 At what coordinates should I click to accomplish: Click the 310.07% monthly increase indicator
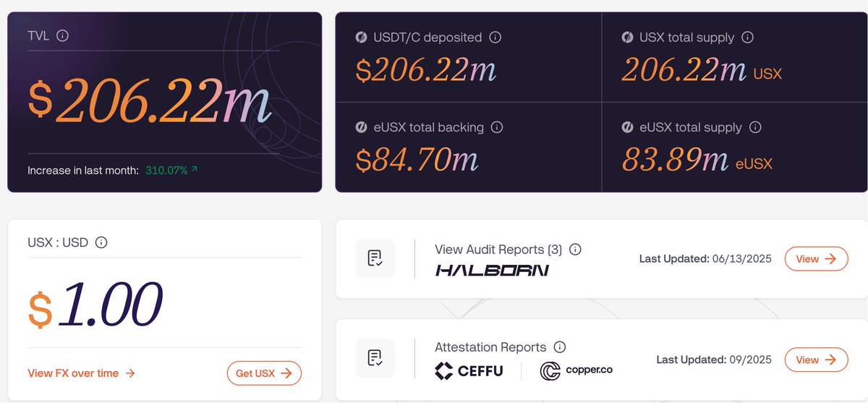click(x=171, y=171)
